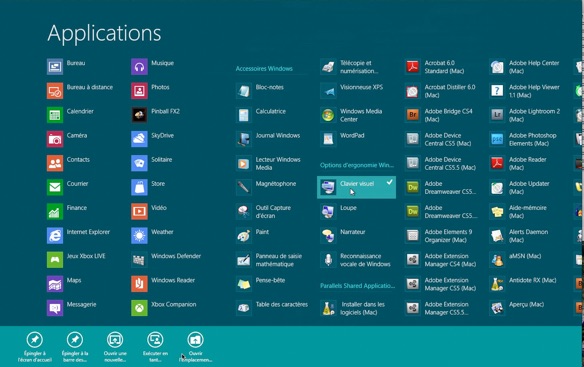
Task: Launch Narrateur
Action: point(343,236)
